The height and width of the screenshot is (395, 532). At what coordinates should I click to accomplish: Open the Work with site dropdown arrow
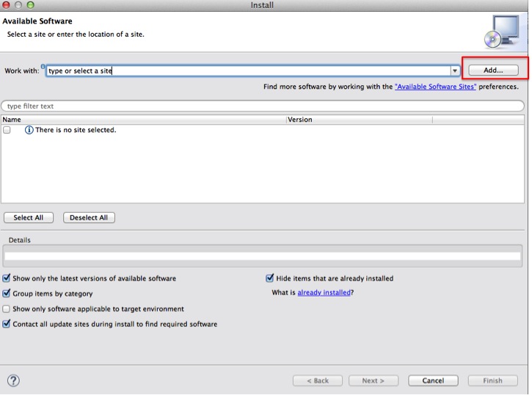point(455,70)
